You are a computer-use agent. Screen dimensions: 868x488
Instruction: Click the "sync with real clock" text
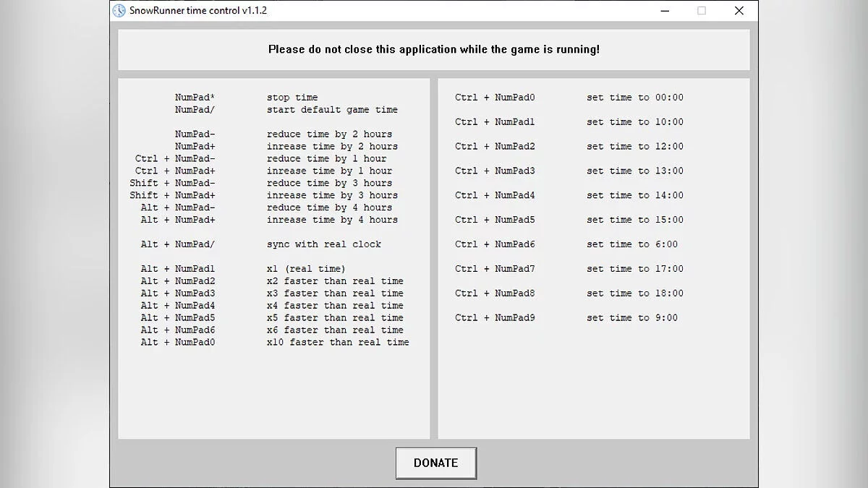tap(324, 244)
